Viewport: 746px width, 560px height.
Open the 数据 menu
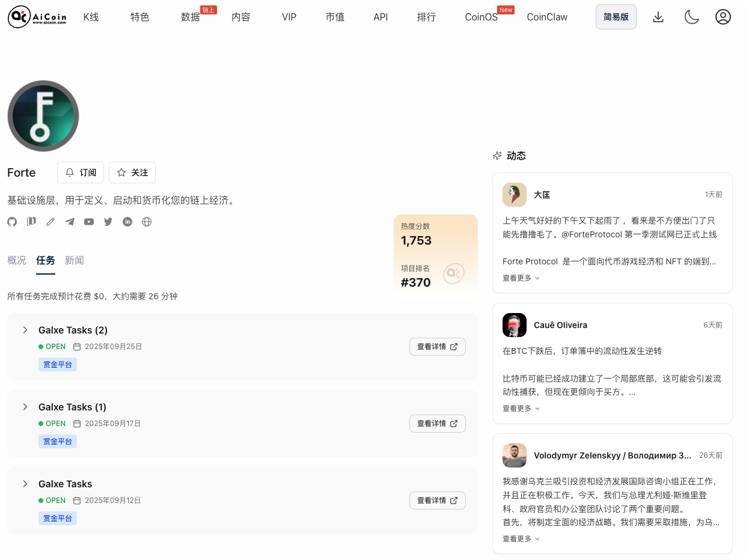pyautogui.click(x=191, y=17)
